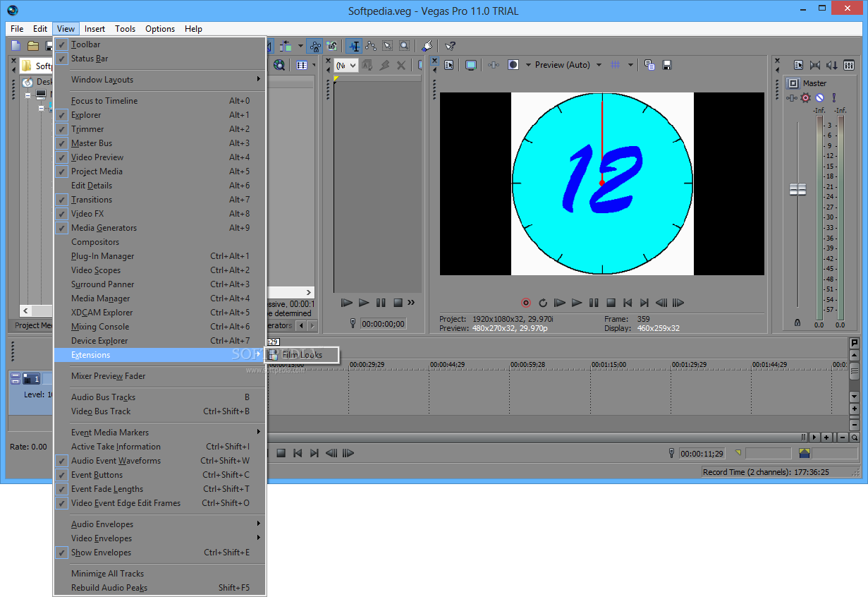Toggle Split Screen View icon
This screenshot has height=597, width=868.
tap(513, 65)
